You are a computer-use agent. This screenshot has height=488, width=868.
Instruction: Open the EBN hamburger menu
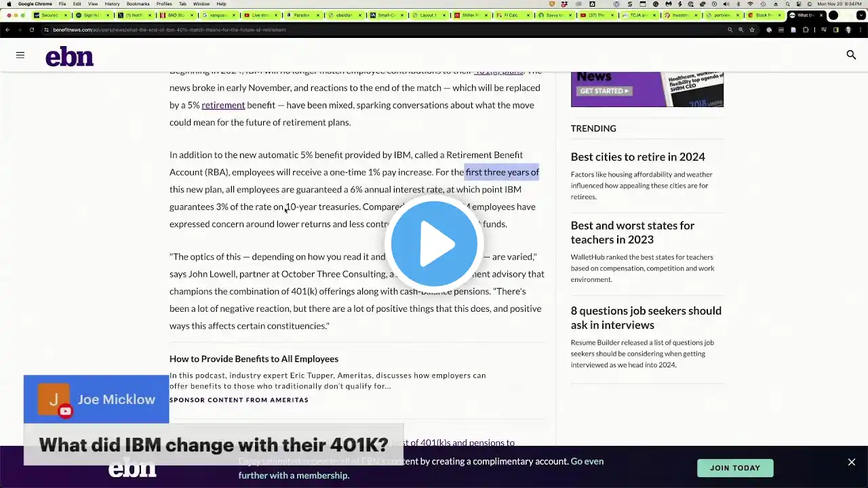tap(20, 55)
